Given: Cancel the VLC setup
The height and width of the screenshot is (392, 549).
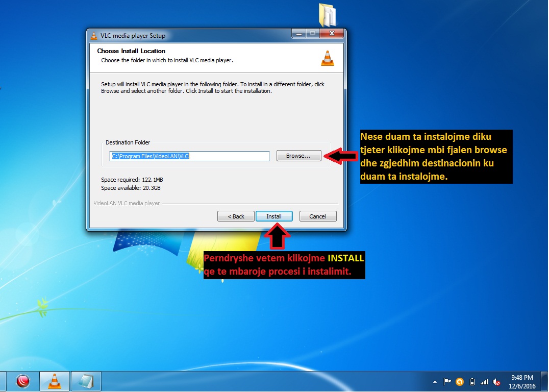Looking at the screenshot, I should click(317, 216).
